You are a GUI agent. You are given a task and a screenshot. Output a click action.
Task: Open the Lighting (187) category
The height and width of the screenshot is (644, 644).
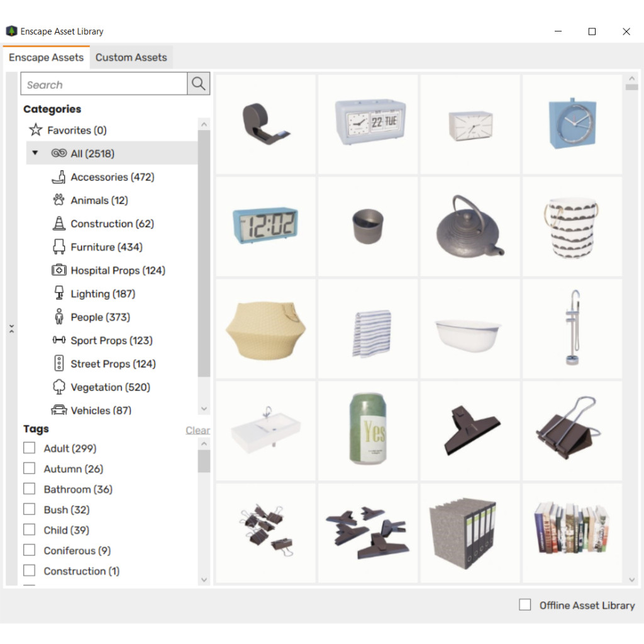tap(103, 294)
